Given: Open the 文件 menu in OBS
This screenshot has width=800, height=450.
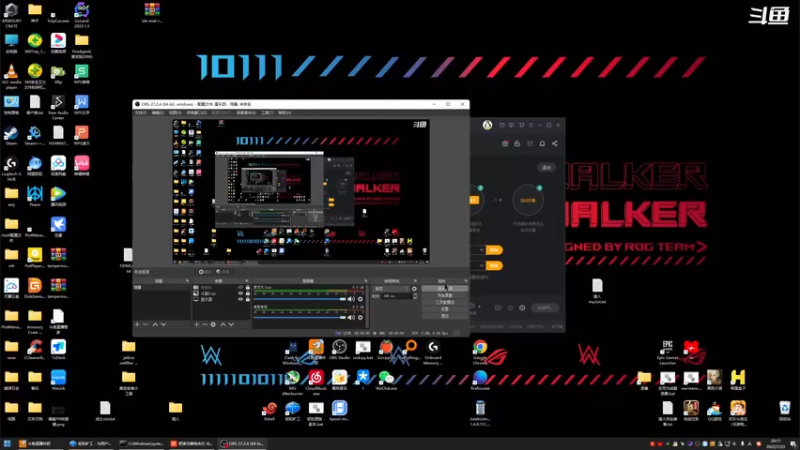Looking at the screenshot, I should click(141, 113).
